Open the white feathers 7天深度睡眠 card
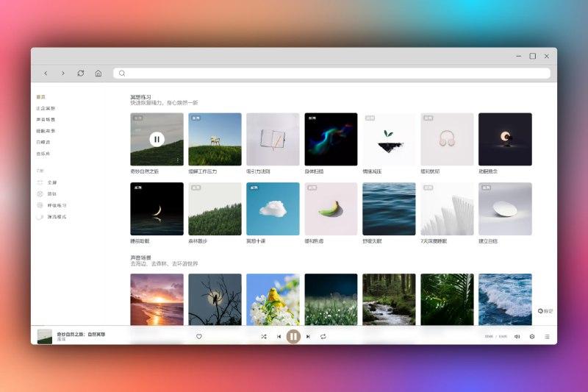588x392 pixels. point(447,209)
